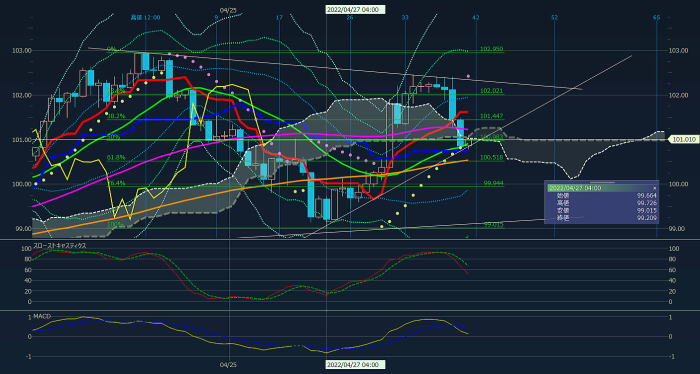
Task: Close the OHLC price info popup
Action: (655, 188)
